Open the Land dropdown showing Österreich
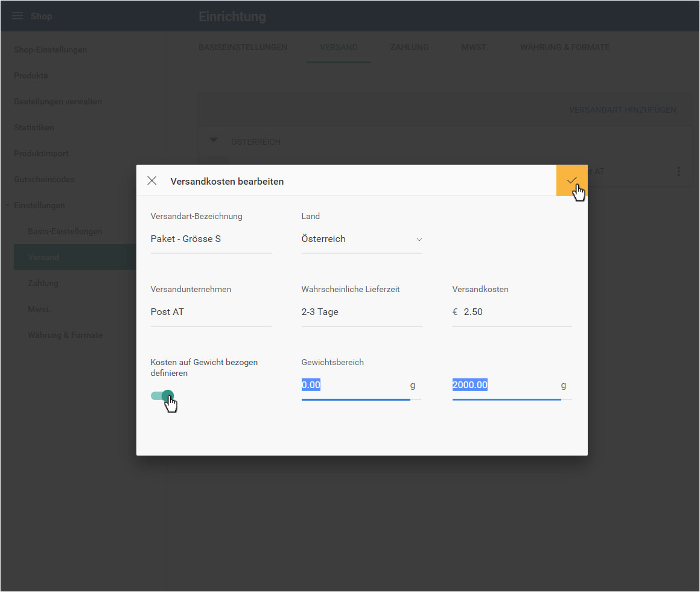 [x=361, y=239]
